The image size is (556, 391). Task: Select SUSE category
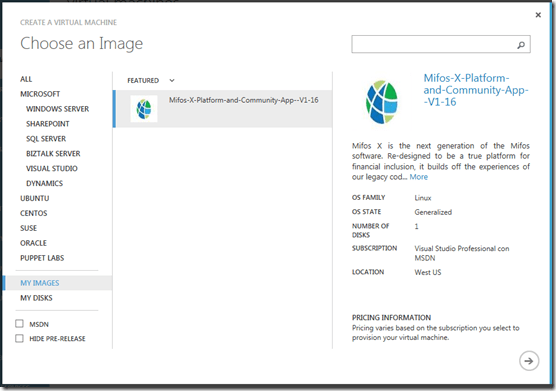click(x=28, y=228)
